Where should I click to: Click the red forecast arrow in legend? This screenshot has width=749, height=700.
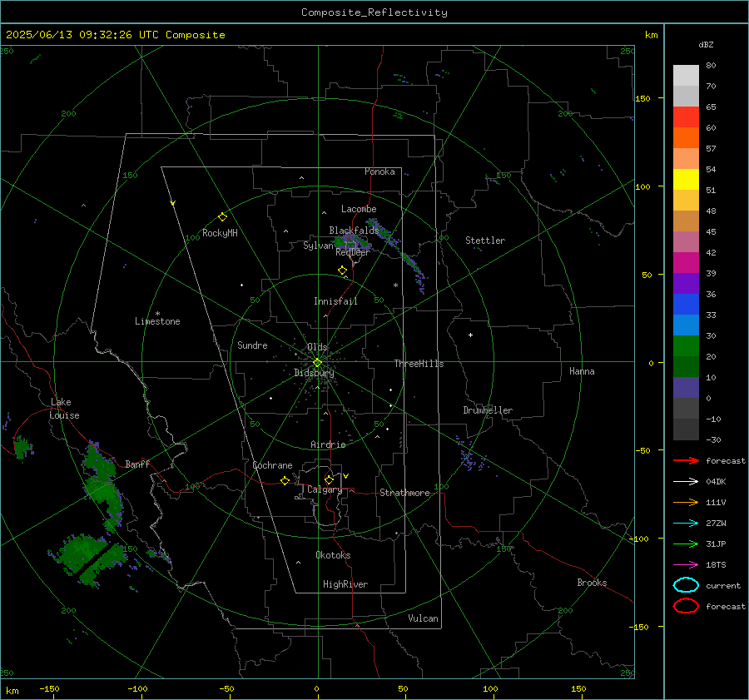point(686,460)
